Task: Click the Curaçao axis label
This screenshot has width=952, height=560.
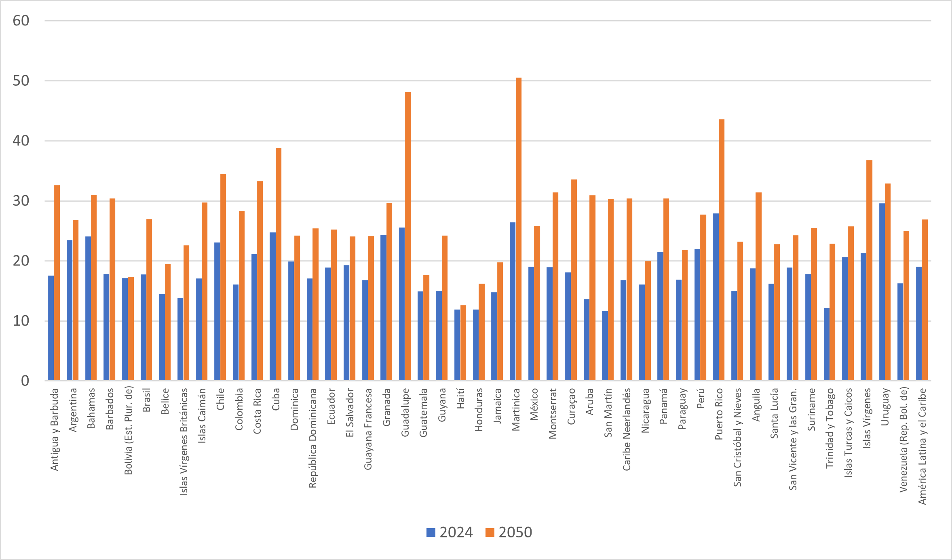Action: pos(571,406)
